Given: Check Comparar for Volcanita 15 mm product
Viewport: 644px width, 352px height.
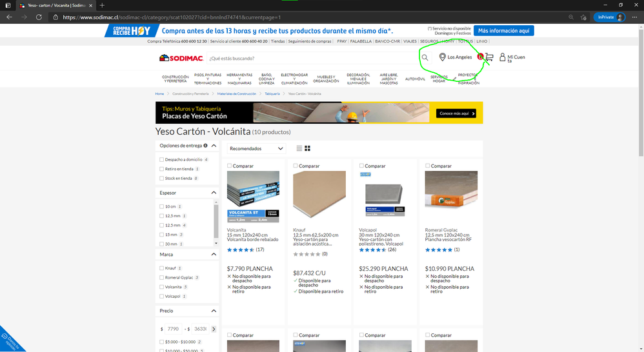Looking at the screenshot, I should pos(229,166).
